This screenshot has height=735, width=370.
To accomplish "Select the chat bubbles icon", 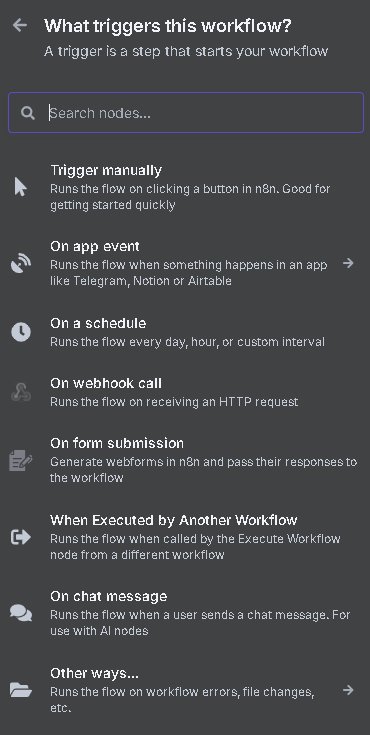I will pos(21,613).
